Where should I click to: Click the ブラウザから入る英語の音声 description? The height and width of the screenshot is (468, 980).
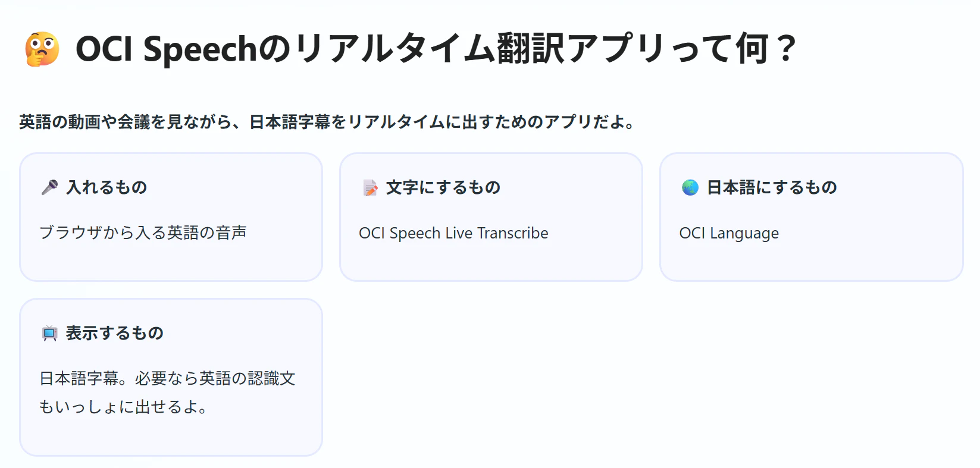(x=143, y=233)
